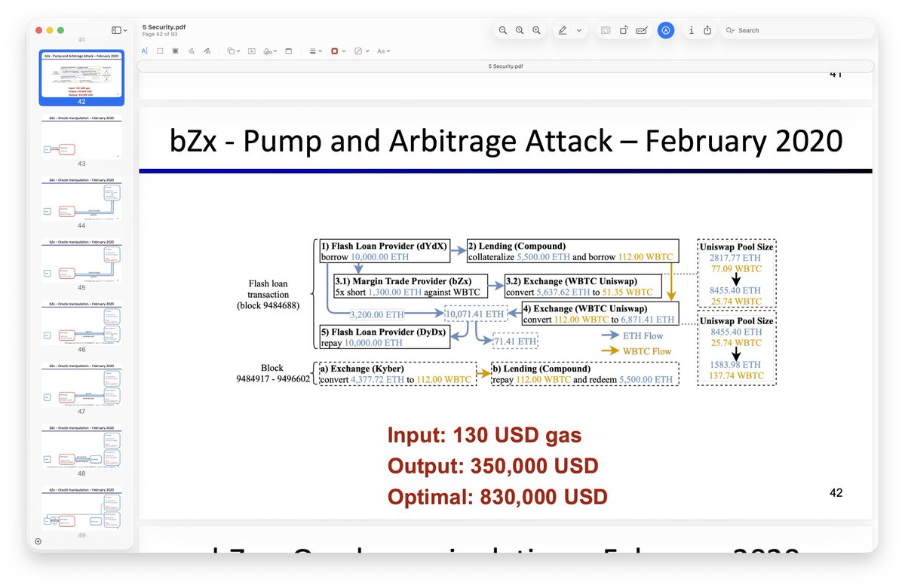Viewport: 905px width, 588px height.
Task: Select the Draw tool
Action: (207, 51)
